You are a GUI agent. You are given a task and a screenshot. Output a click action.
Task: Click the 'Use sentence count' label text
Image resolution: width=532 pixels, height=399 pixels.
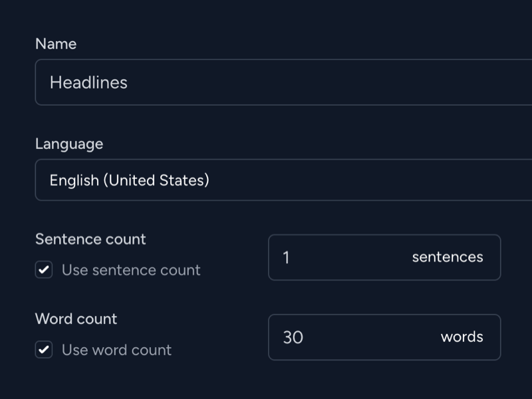131,270
